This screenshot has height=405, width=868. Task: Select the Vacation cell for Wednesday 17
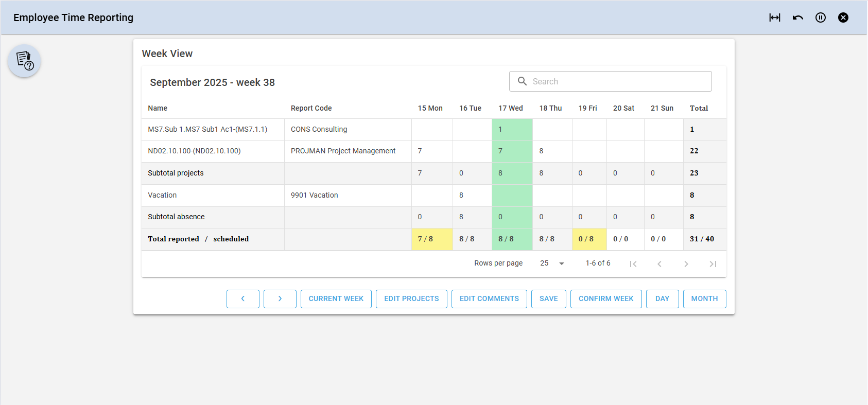(512, 196)
